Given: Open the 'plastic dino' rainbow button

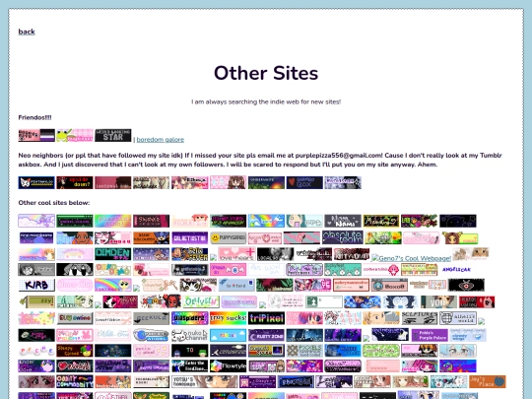Looking at the screenshot, I should tap(113, 221).
